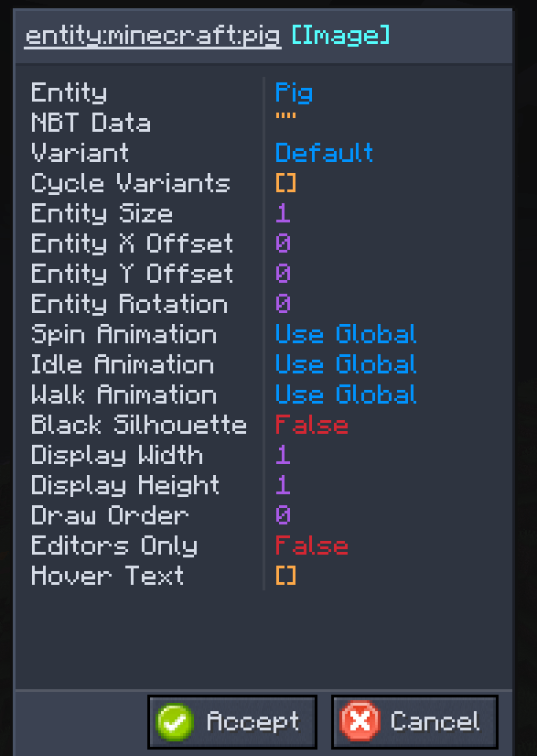Click the entity:minecraft:pig title link
The height and width of the screenshot is (756, 537).
pos(153,37)
